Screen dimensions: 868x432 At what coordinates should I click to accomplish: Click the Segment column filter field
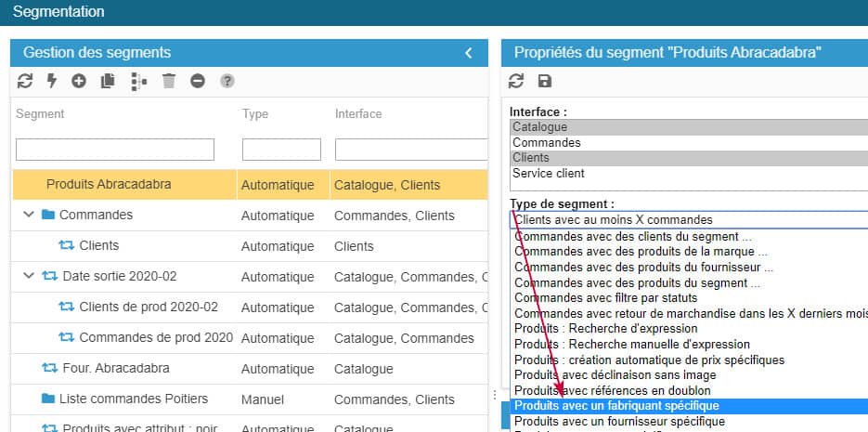[x=115, y=150]
